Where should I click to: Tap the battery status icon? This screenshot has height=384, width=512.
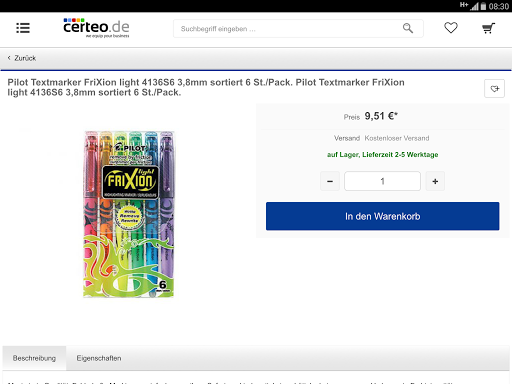(483, 6)
